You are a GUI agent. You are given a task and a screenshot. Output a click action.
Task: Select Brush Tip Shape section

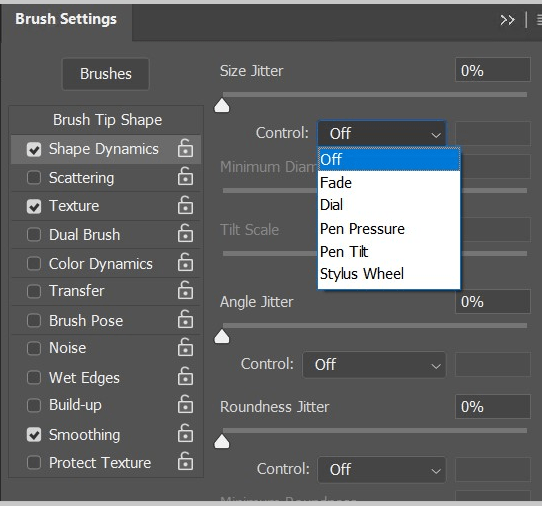107,120
